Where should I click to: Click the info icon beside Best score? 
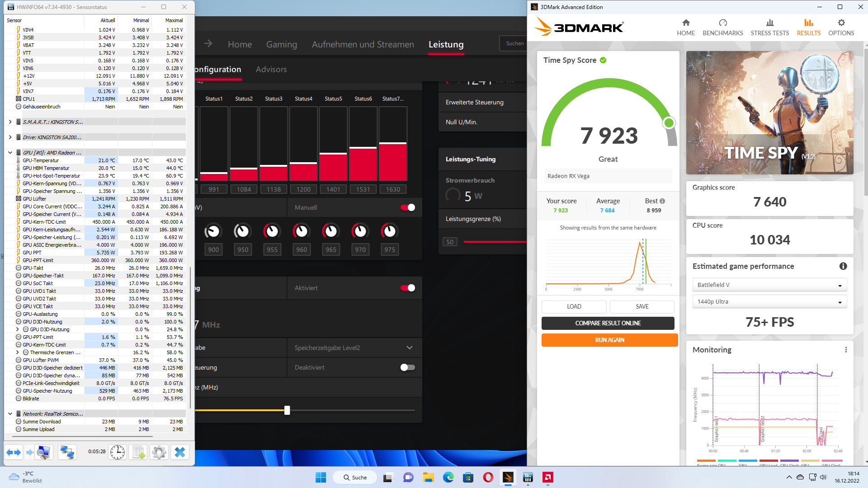662,201
